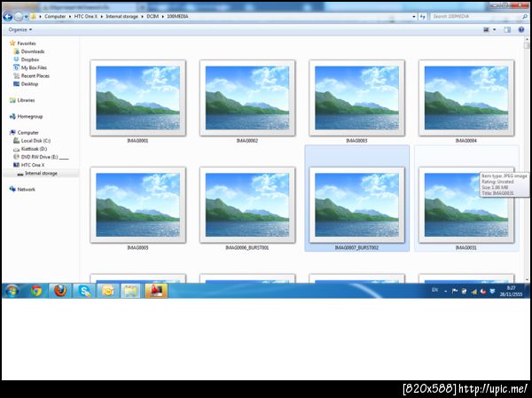Select the Computer breadcrumb in address bar
This screenshot has width=532, height=398.
55,16
